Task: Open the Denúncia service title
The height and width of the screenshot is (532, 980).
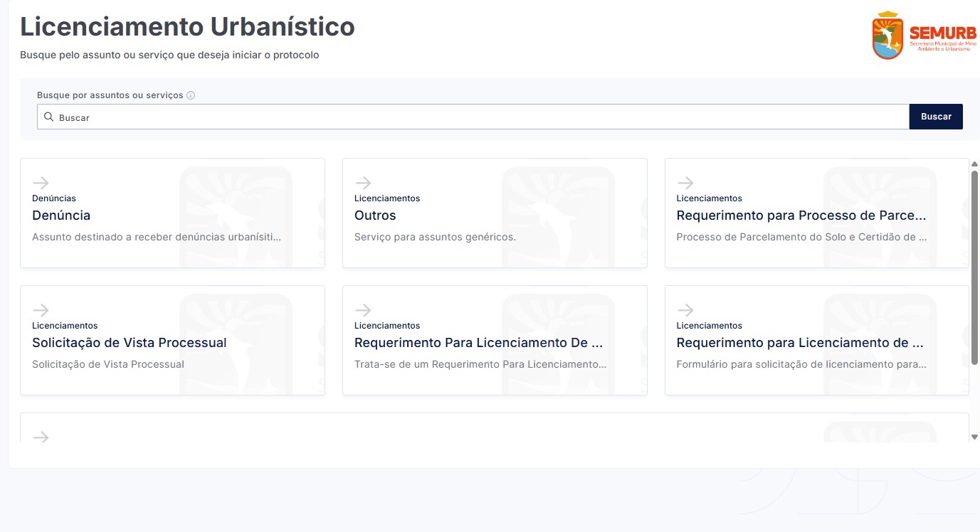Action: coord(61,216)
